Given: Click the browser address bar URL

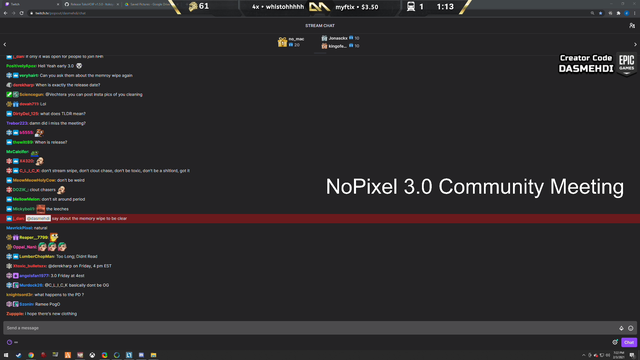Looking at the screenshot, I should point(60,13).
